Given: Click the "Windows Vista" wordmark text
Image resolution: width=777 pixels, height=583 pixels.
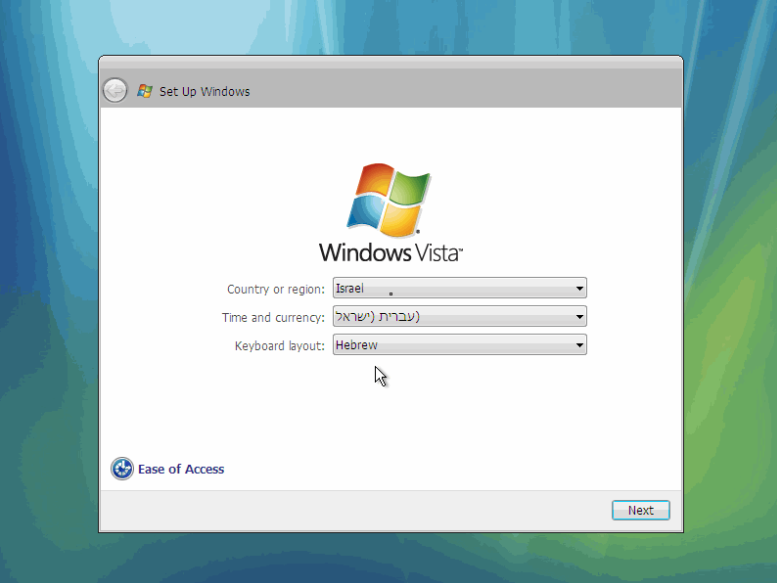Looking at the screenshot, I should tap(391, 253).
